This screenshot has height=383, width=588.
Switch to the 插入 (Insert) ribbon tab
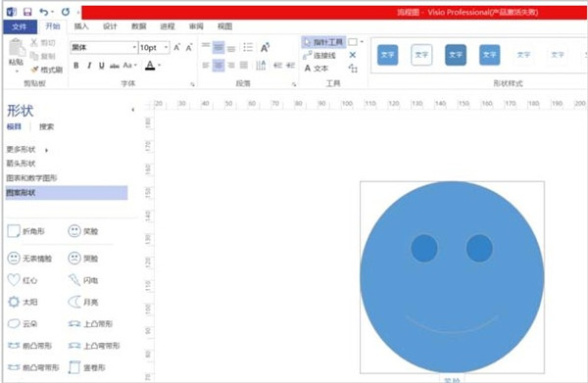(x=81, y=26)
